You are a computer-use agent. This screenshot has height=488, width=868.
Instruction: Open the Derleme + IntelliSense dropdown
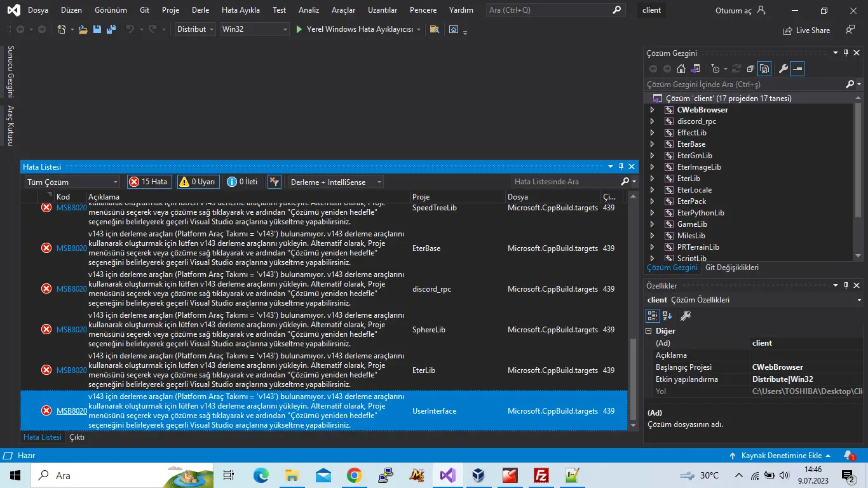[x=336, y=182]
